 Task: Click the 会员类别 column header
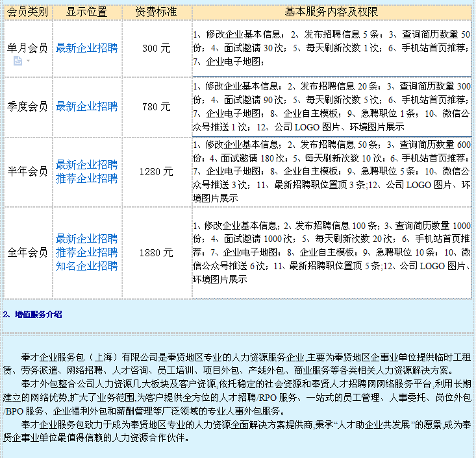point(28,12)
